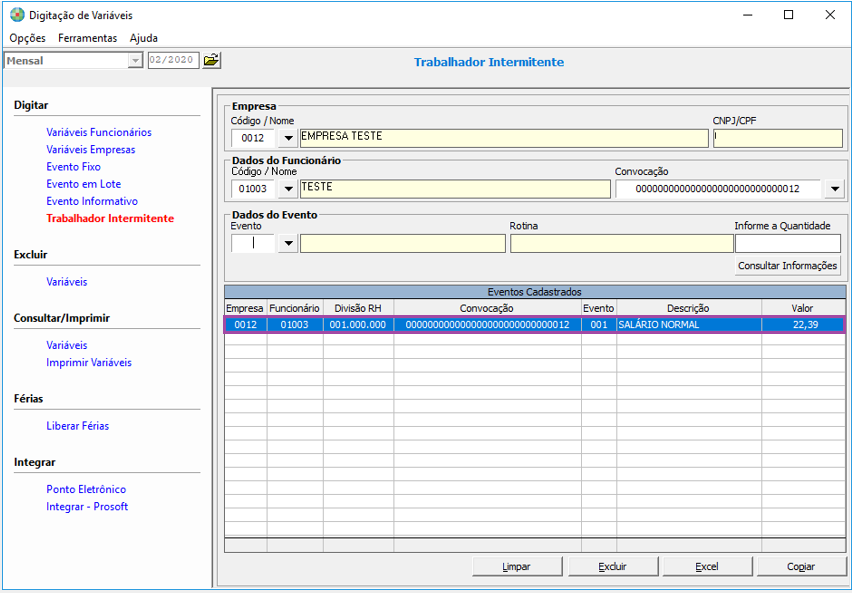Click the EMPRESA TESTE name field
Image resolution: width=852 pixels, height=593 pixels.
coord(504,138)
